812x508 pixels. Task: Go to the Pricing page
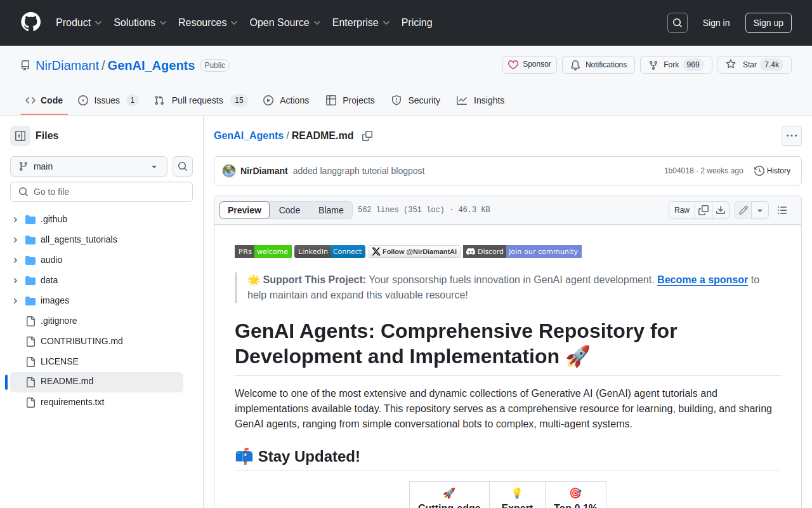tap(417, 23)
